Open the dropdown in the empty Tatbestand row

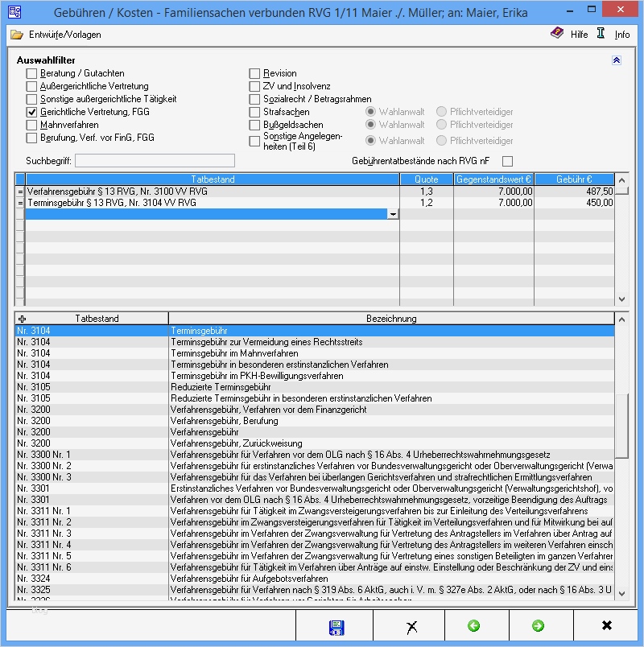coord(393,214)
